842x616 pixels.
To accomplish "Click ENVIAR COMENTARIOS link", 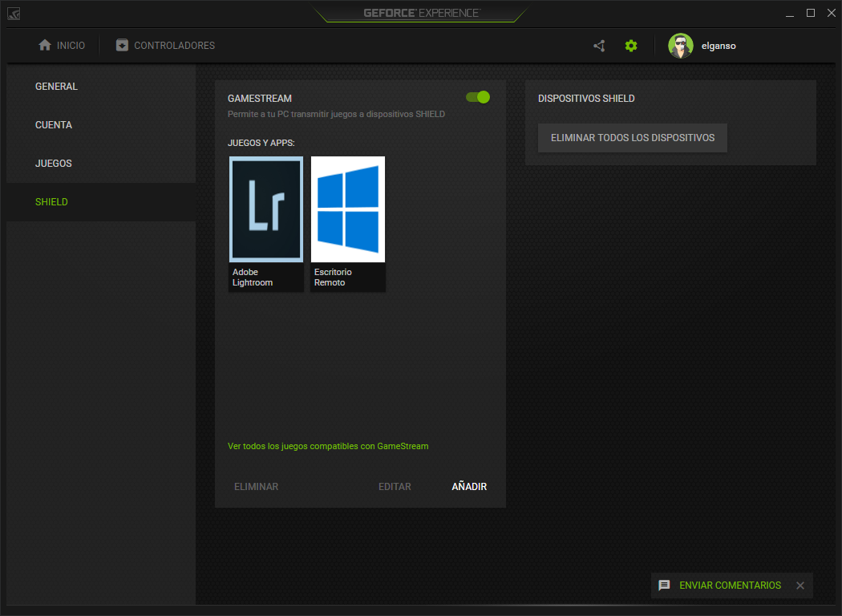I will coord(730,586).
